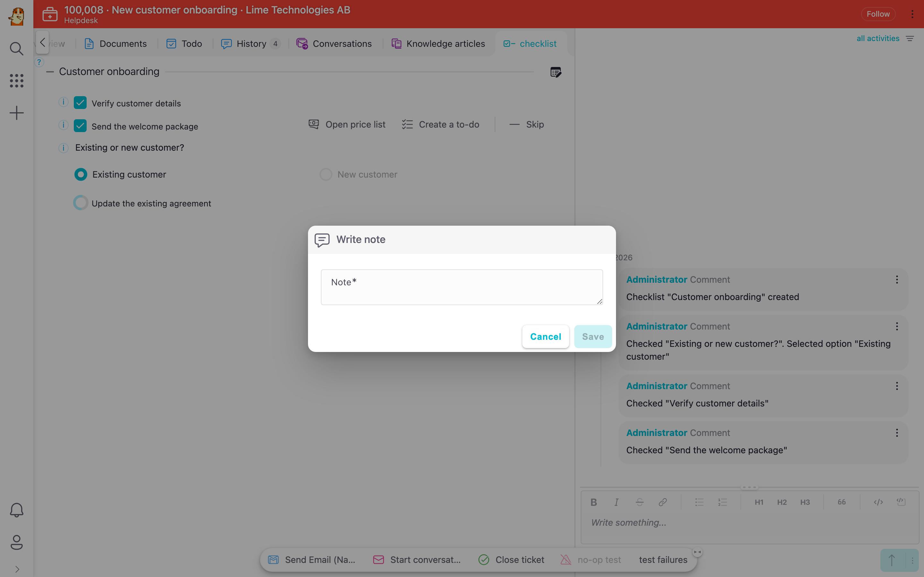Click the insert link icon in editor
The height and width of the screenshot is (577, 924).
tap(663, 502)
